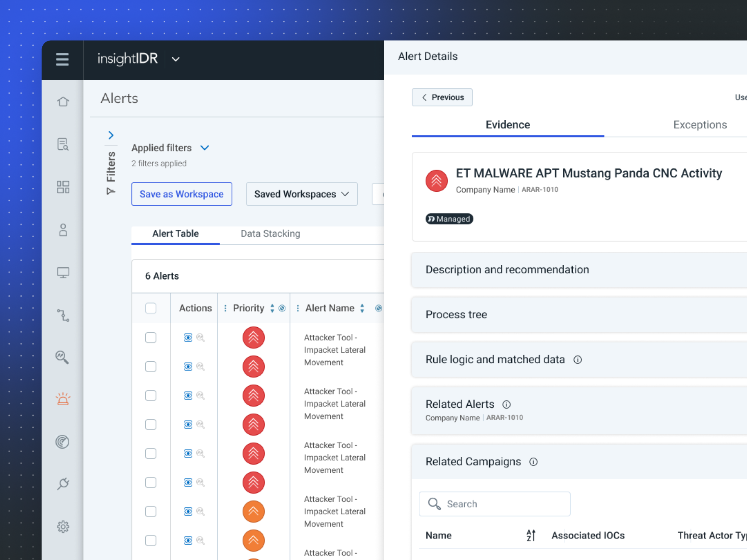Open Investigations magnifier icon in sidebar

click(63, 357)
